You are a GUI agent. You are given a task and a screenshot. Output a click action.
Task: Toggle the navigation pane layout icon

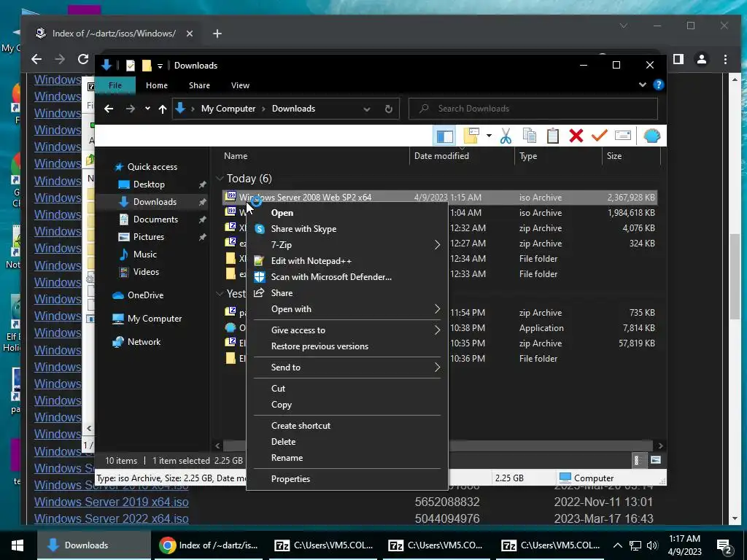coord(444,136)
